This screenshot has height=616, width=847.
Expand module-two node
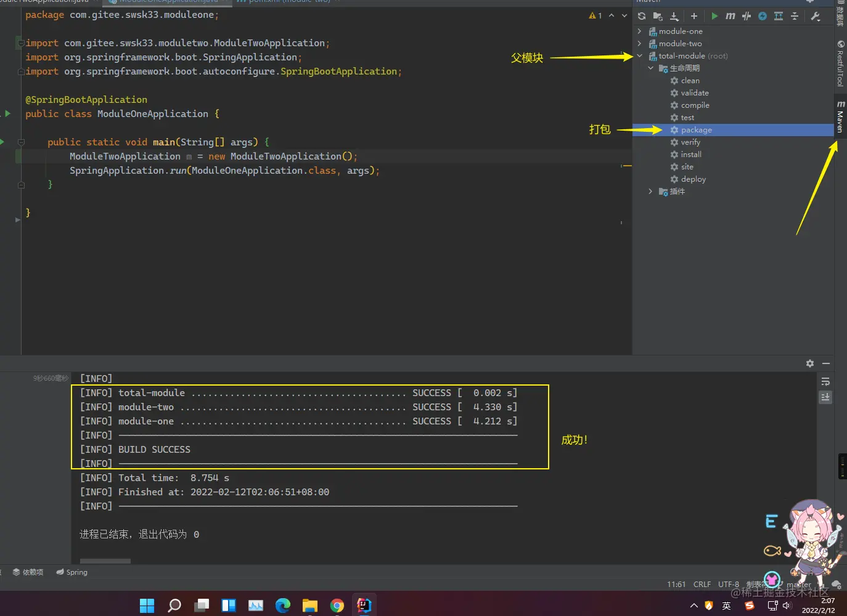pos(639,43)
